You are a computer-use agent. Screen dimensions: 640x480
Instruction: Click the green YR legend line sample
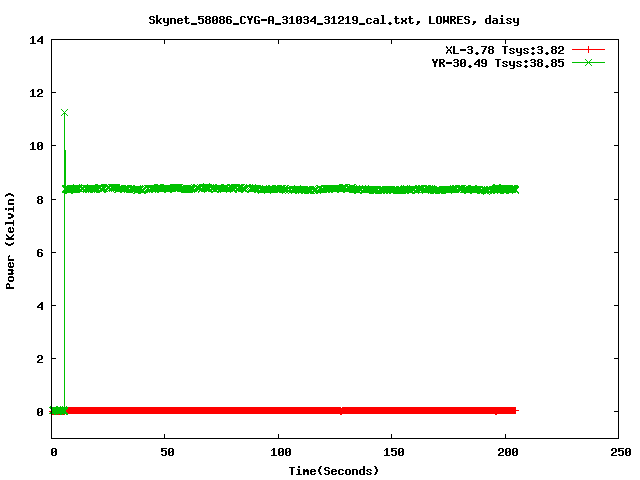tap(588, 62)
